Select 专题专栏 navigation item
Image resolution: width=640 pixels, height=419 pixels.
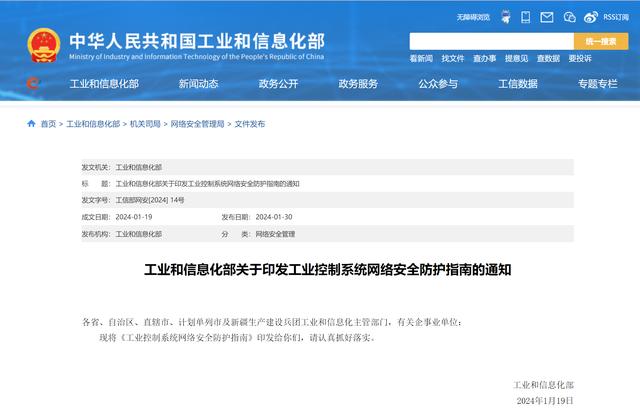coord(598,84)
